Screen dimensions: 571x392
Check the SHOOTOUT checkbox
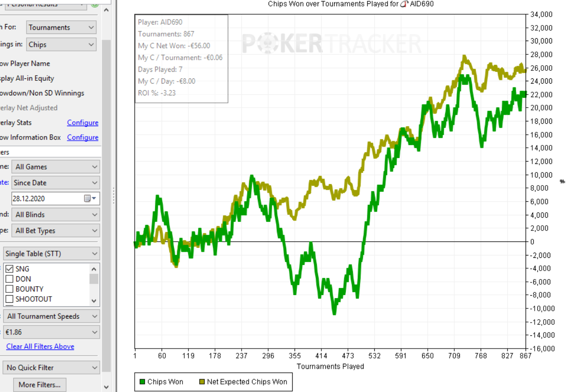click(x=9, y=298)
